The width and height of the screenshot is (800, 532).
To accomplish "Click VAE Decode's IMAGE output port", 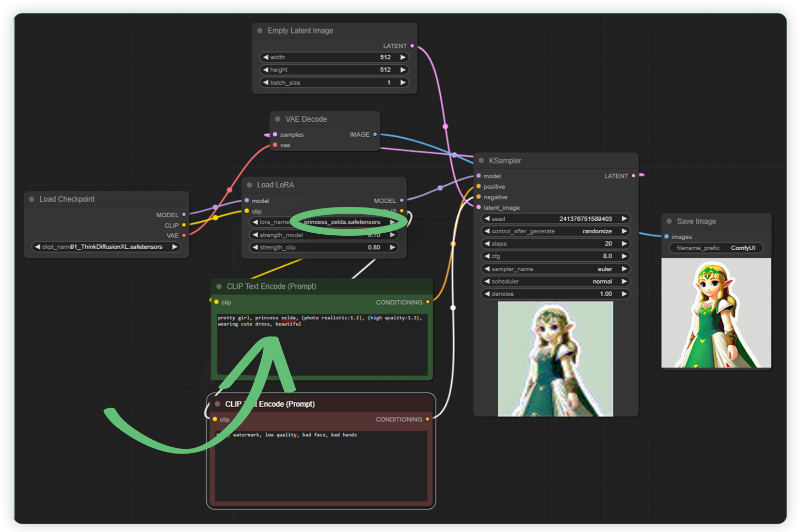I will point(375,135).
